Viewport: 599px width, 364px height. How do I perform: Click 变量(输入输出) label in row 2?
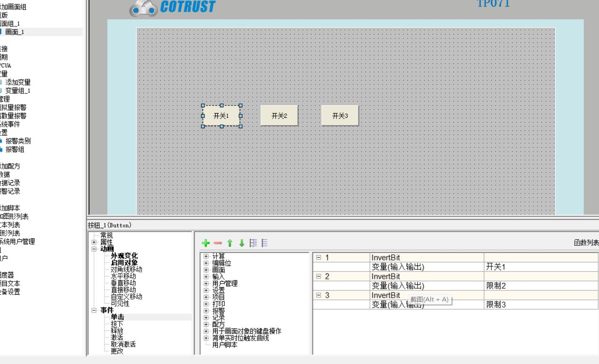398,286
